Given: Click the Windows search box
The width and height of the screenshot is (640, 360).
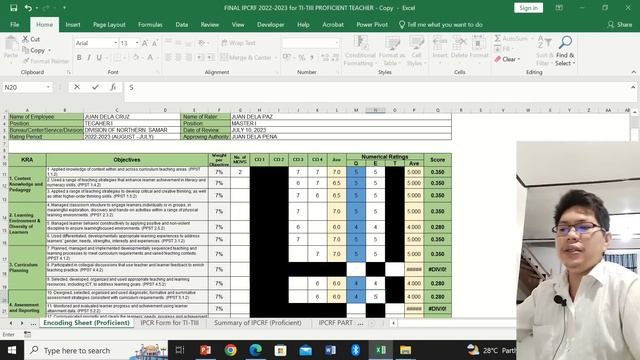Looking at the screenshot, I should click(96, 350).
